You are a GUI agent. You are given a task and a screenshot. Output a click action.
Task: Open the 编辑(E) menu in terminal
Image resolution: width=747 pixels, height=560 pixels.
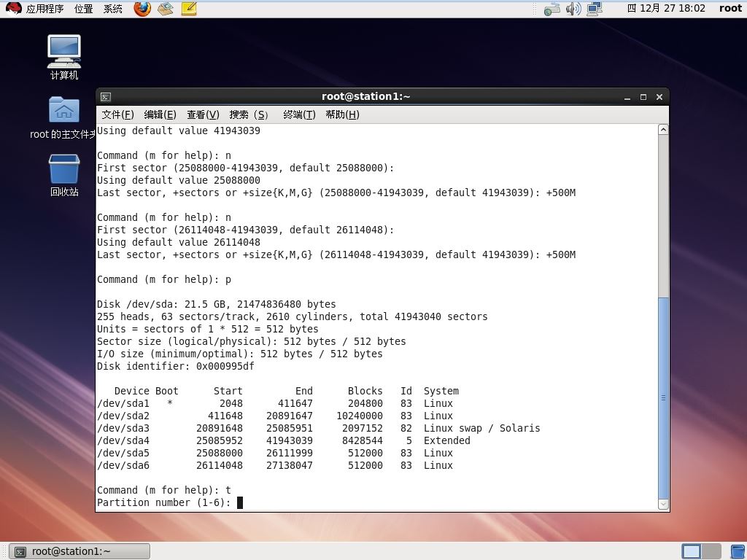[160, 114]
